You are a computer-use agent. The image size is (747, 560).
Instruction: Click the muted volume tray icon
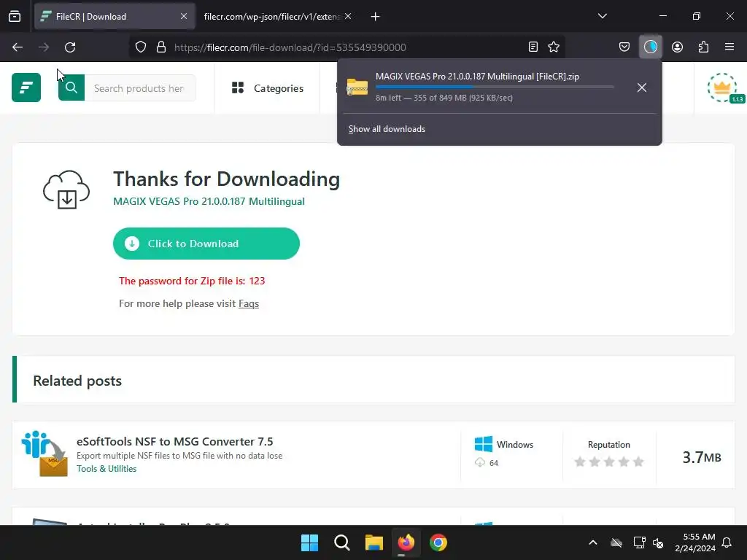659,542
